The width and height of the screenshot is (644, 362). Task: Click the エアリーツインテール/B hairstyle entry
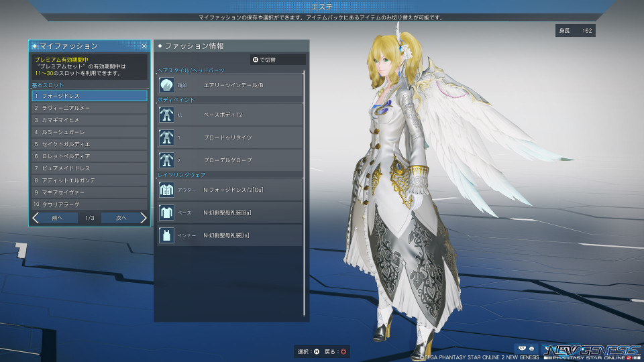tap(230, 85)
